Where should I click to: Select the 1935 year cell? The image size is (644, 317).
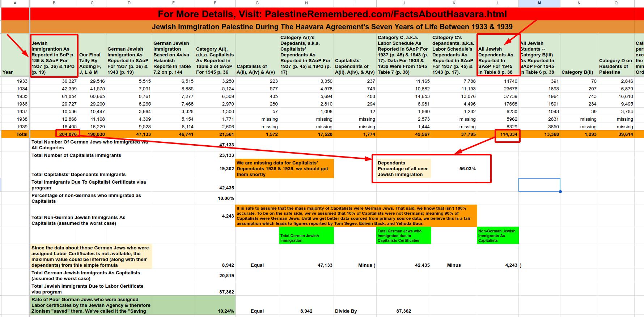click(15, 97)
